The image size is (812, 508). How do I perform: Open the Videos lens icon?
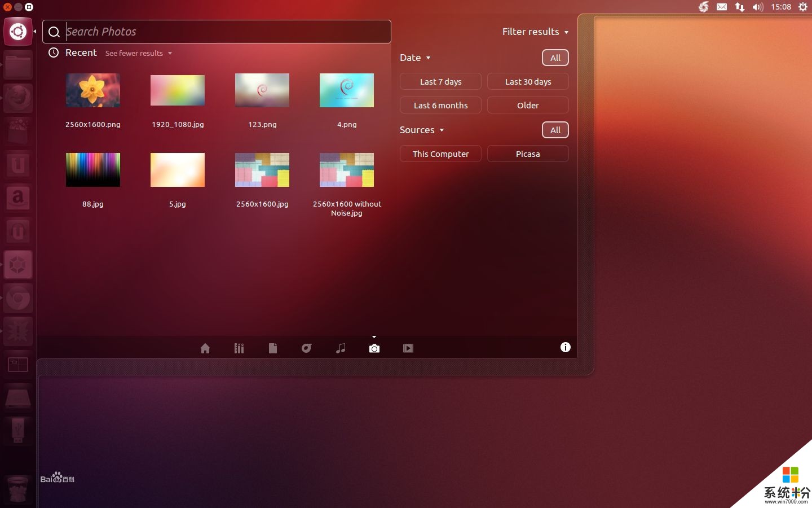pos(408,348)
